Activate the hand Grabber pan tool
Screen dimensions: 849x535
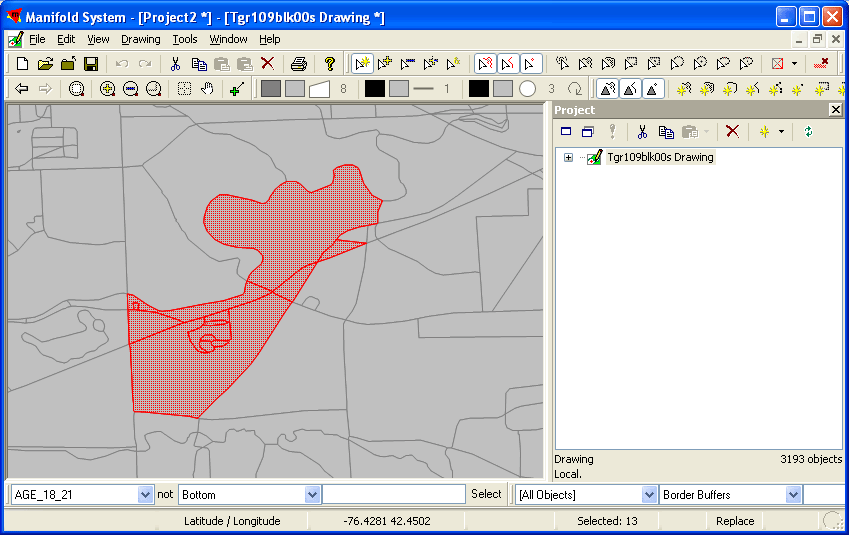(207, 89)
